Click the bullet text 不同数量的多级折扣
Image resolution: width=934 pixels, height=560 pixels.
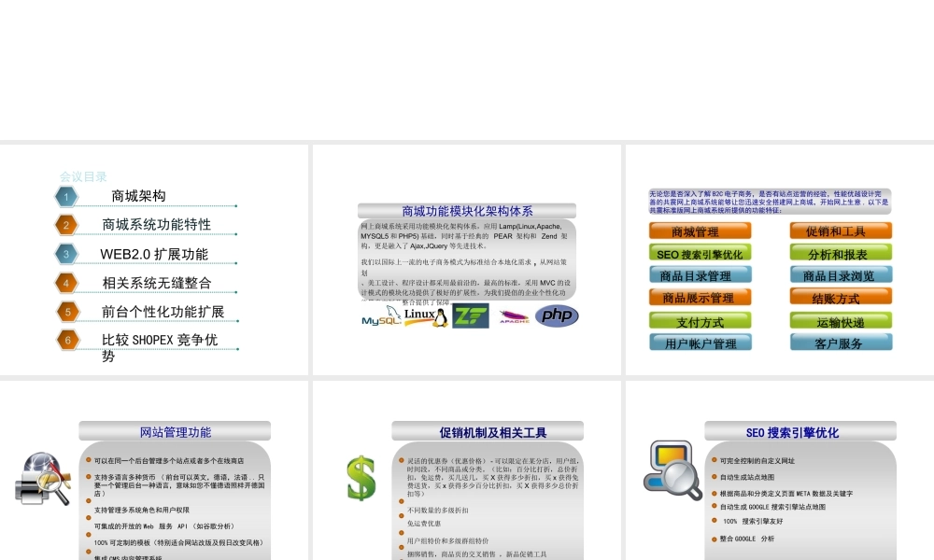click(438, 510)
